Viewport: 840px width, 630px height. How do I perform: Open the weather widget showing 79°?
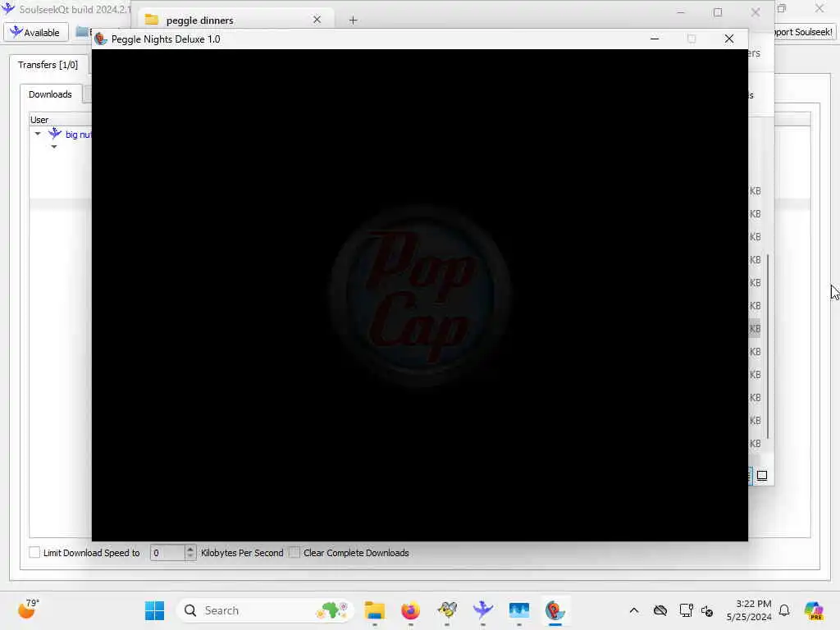point(28,609)
